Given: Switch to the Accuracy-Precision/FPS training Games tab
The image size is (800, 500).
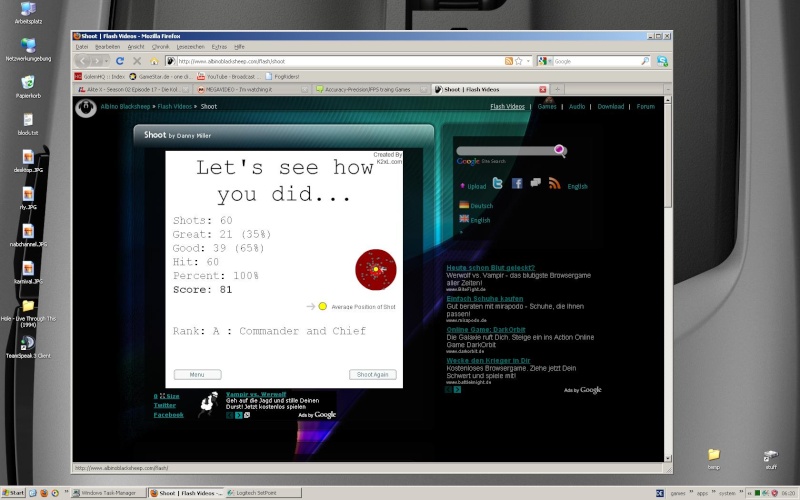Looking at the screenshot, I should 371,89.
